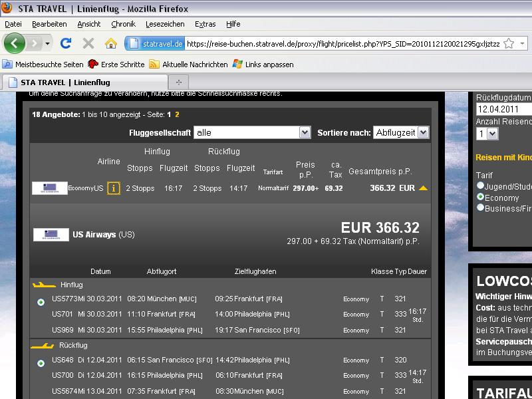This screenshot has height=399, width=532.
Task: Open the Erste Schritte bookmark
Action: [116, 64]
